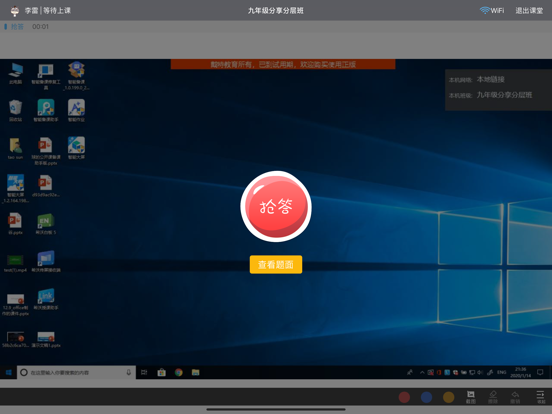Click the 演示文稿1.pptx file
This screenshot has height=414, width=552.
pyautogui.click(x=46, y=339)
